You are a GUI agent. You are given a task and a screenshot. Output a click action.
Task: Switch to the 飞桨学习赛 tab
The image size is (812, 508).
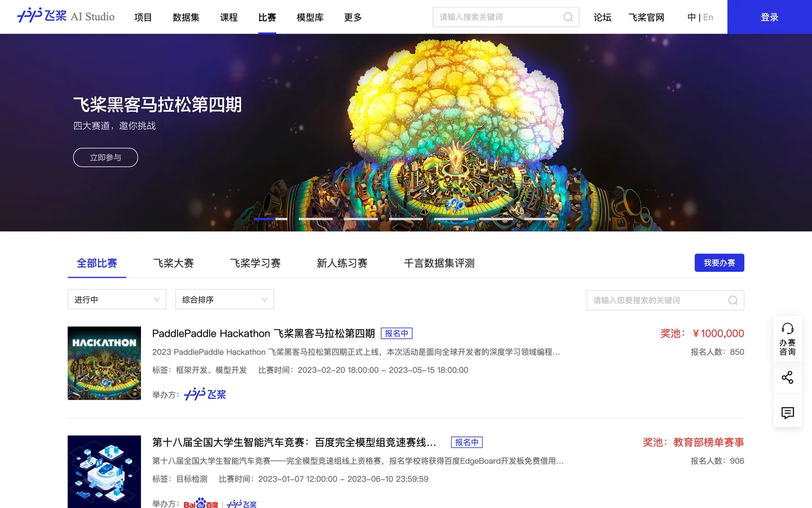255,263
